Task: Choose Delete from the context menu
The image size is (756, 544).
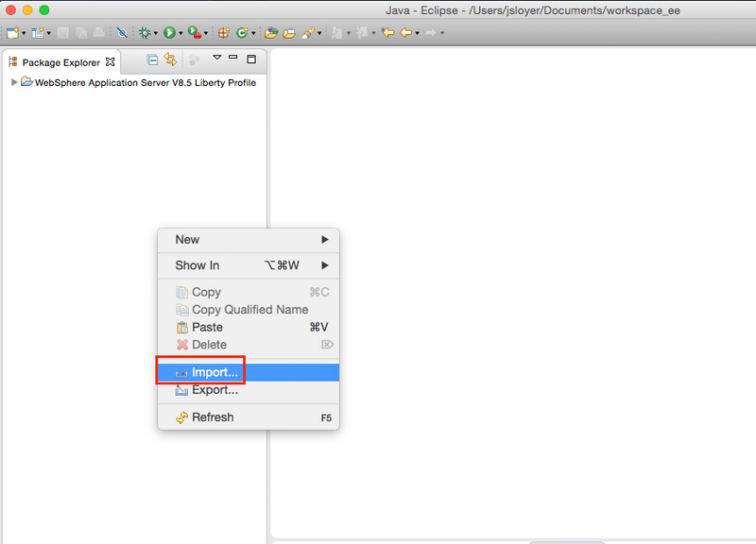Action: tap(249, 345)
